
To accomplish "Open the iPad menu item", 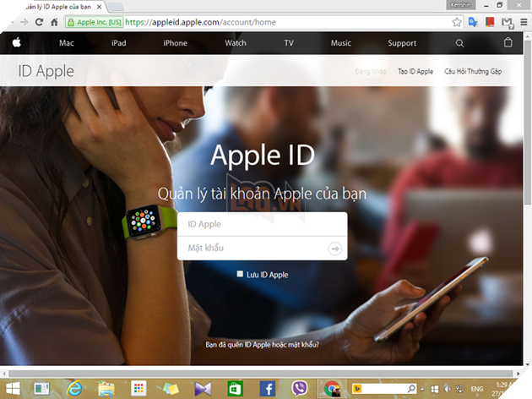I will tap(119, 43).
